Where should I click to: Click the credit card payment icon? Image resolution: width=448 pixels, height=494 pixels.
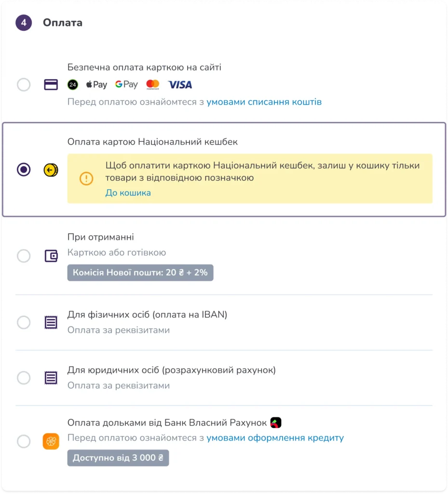(x=51, y=85)
